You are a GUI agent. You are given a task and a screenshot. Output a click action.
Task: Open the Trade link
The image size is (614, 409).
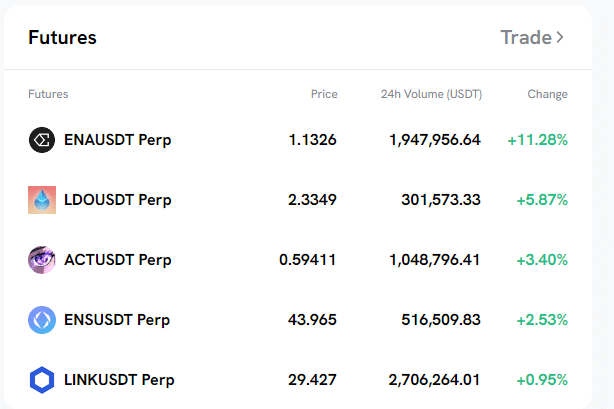[532, 38]
